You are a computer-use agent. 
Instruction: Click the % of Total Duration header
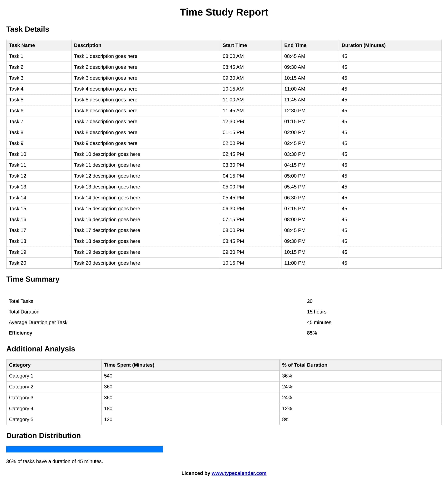coord(304,365)
